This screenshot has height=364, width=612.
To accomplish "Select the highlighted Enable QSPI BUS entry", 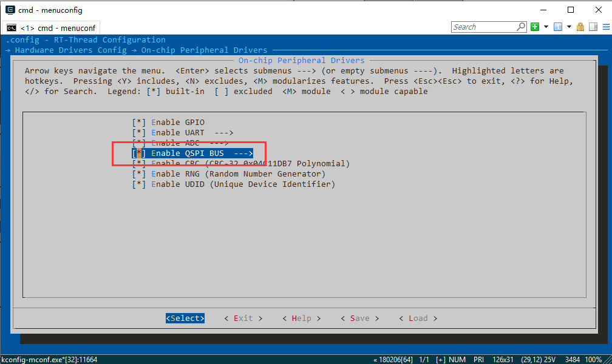I will 192,153.
